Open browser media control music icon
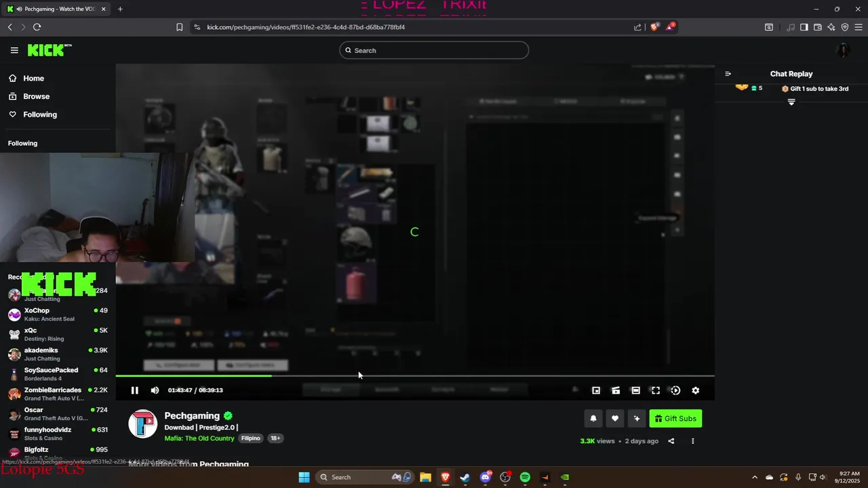The height and width of the screenshot is (488, 868). pyautogui.click(x=791, y=27)
